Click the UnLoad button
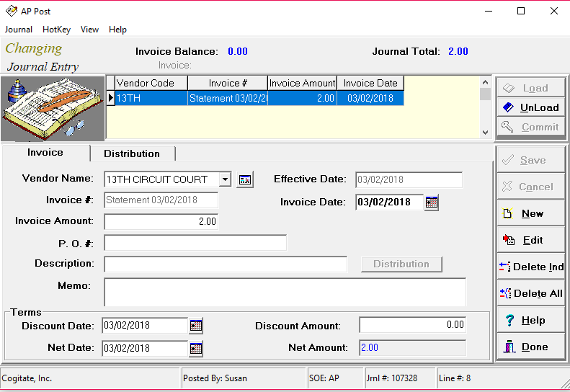The image size is (570, 392). [x=531, y=107]
